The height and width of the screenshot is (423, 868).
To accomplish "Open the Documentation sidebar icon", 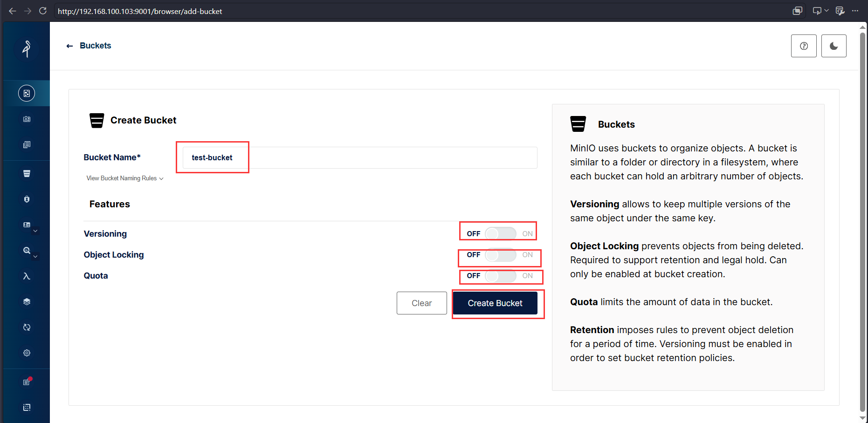I will (27, 145).
